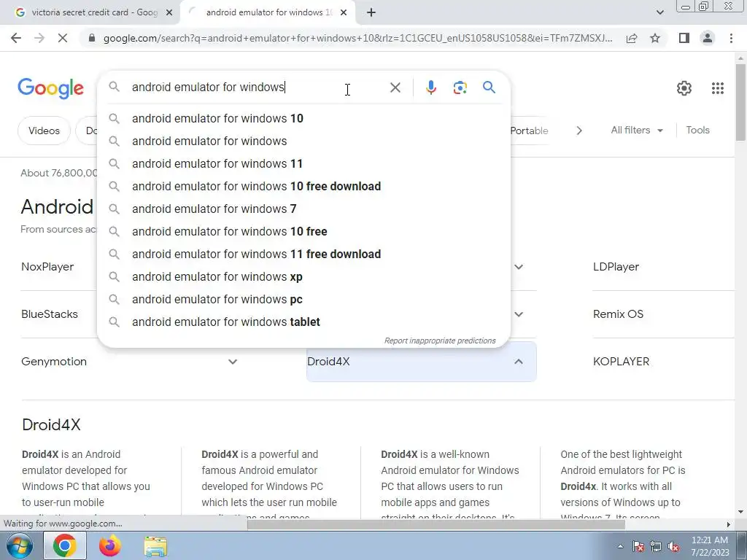Screen dimensions: 747x560
Task: Go forward in browser history
Action: [x=39, y=38]
